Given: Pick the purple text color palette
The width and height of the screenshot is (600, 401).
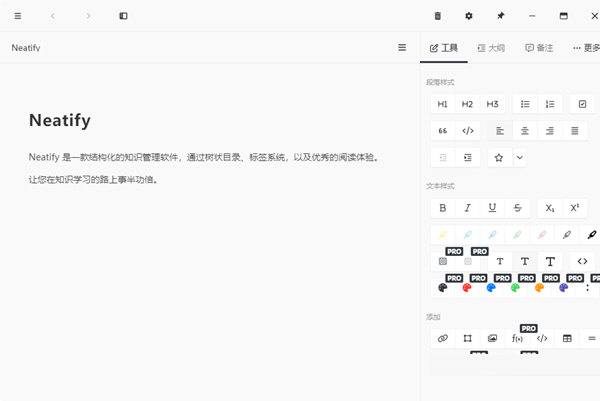Looking at the screenshot, I should point(564,288).
